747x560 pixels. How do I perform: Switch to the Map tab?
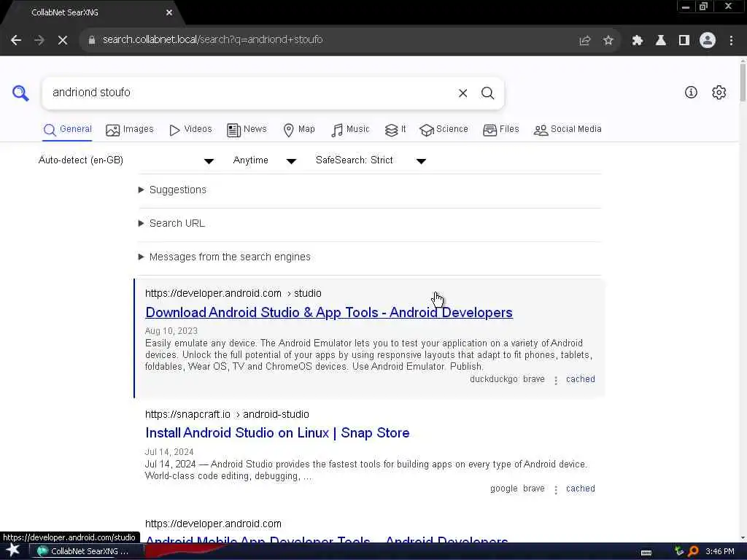(298, 130)
